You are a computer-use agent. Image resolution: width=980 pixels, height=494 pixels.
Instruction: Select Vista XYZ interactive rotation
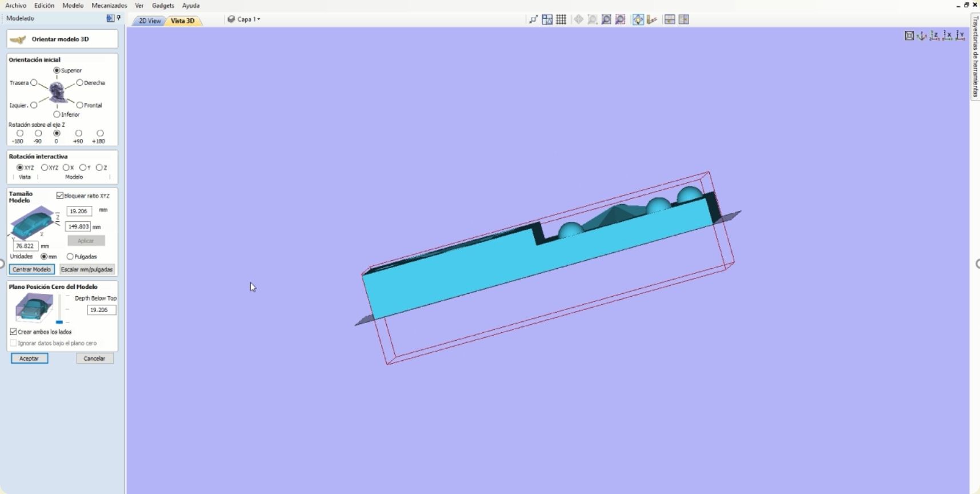(20, 168)
